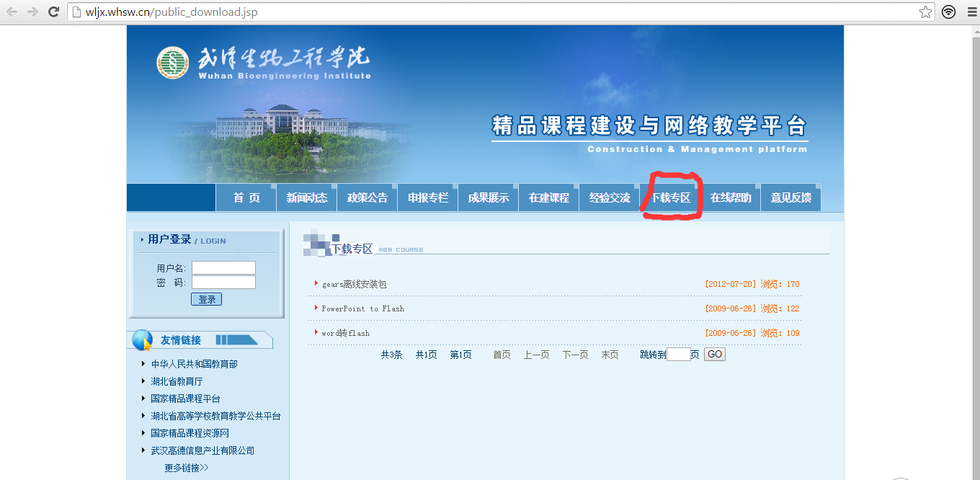
Task: Go to 上一页 in pagination
Action: tap(536, 355)
